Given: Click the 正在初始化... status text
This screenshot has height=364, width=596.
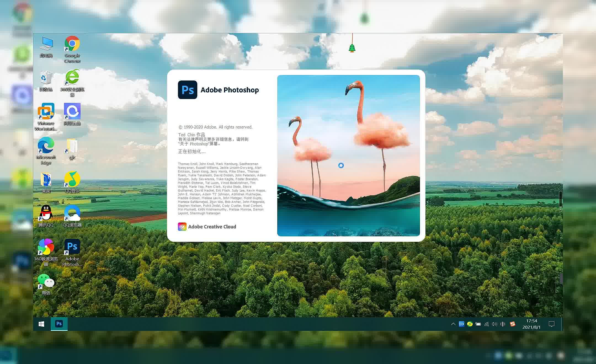Looking at the screenshot, I should click(x=192, y=151).
